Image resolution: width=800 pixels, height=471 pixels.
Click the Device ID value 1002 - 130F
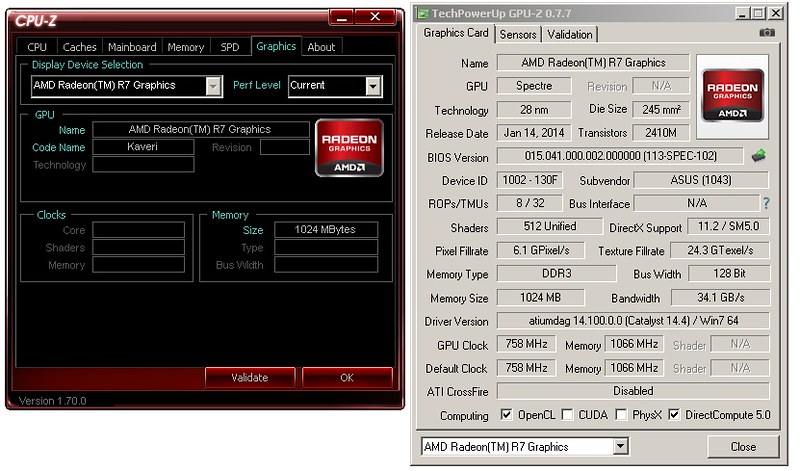[530, 180]
